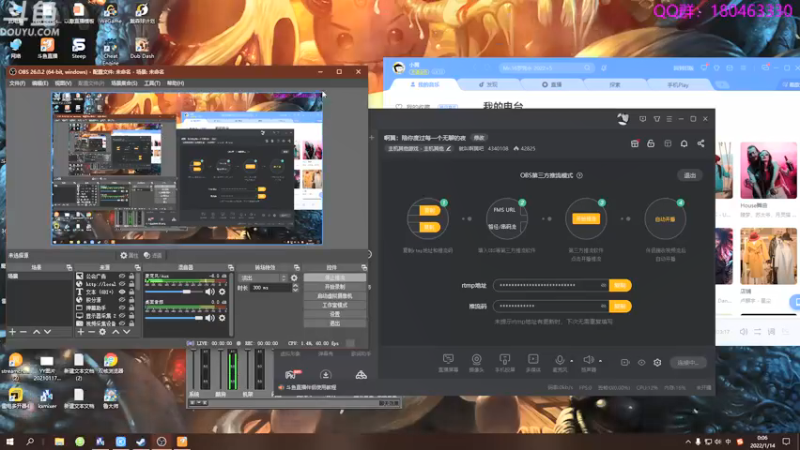Expand microphone options arrow in Douyu bar
800x450 pixels.
pos(571,361)
